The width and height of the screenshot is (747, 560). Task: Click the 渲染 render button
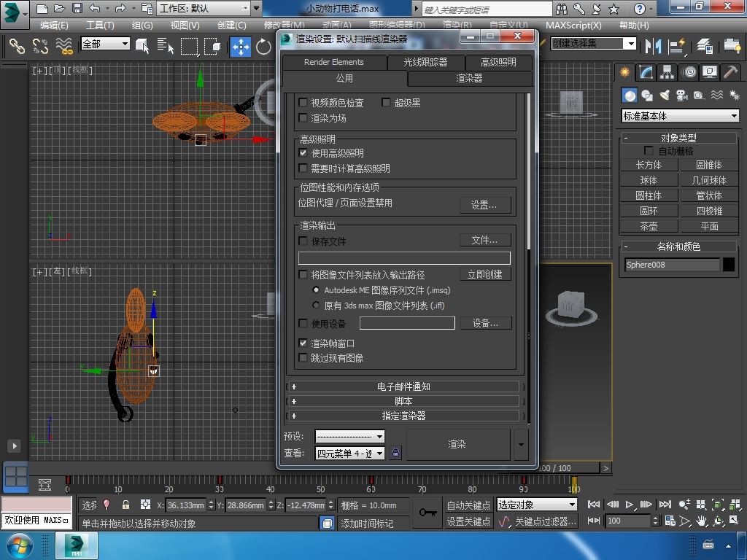[457, 444]
